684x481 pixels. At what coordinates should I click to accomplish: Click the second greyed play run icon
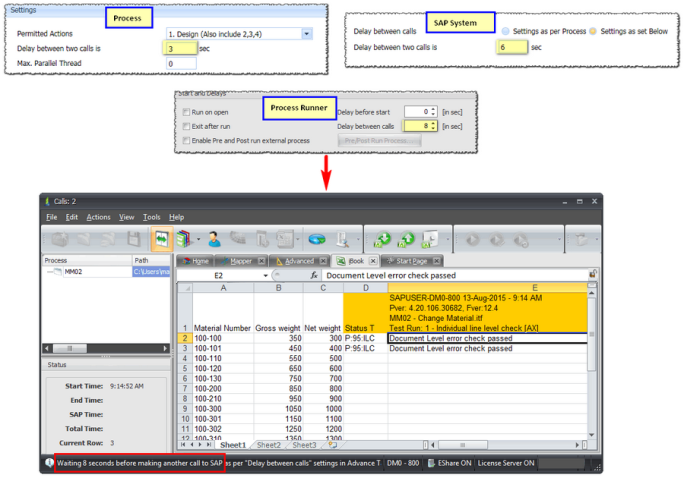(496, 239)
